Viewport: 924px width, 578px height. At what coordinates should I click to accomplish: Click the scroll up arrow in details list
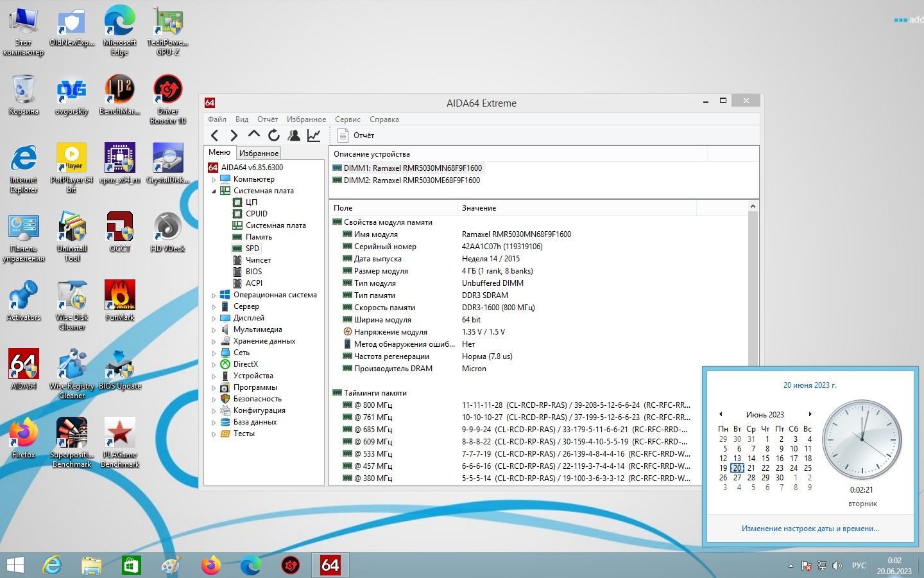(753, 206)
